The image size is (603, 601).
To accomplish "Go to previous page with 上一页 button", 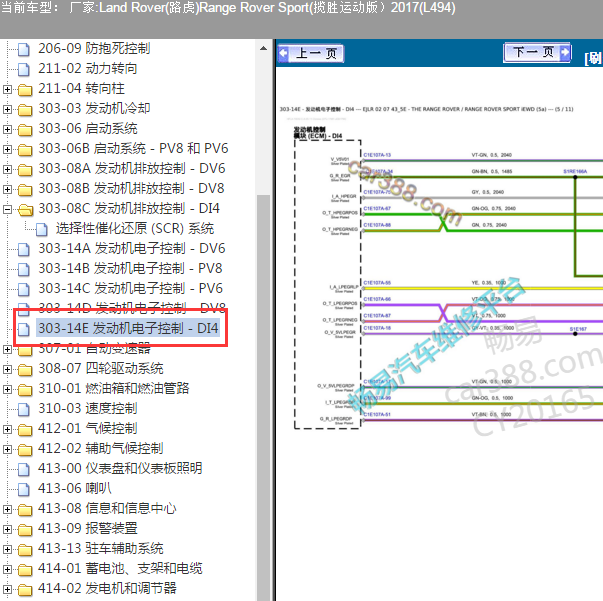I will (311, 53).
